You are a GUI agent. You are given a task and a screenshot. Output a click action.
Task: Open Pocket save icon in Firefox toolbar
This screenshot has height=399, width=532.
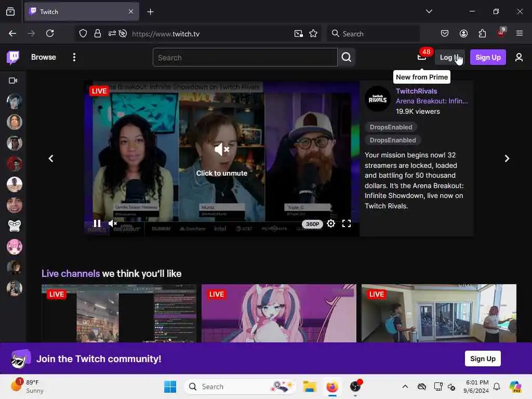pos(445,33)
